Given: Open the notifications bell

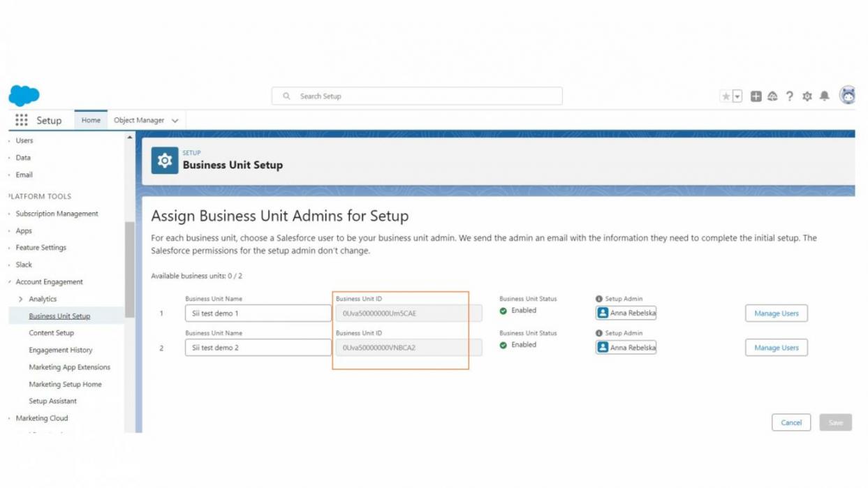Looking at the screenshot, I should point(825,96).
